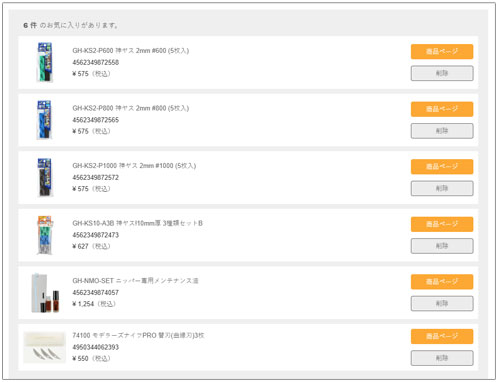Delete GH-KS2-P800 from favorites

pos(442,131)
